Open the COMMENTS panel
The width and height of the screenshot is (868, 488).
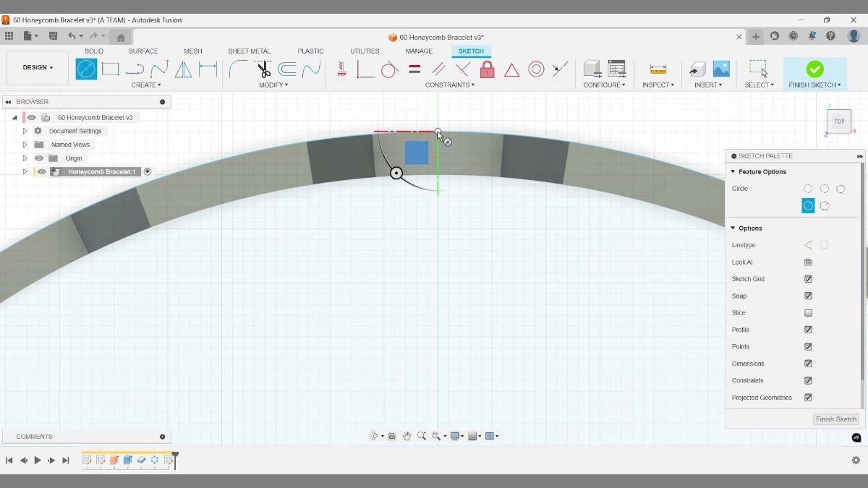(x=33, y=436)
